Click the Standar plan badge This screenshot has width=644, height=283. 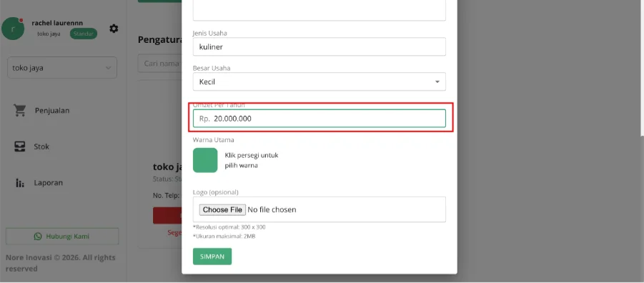click(x=84, y=34)
